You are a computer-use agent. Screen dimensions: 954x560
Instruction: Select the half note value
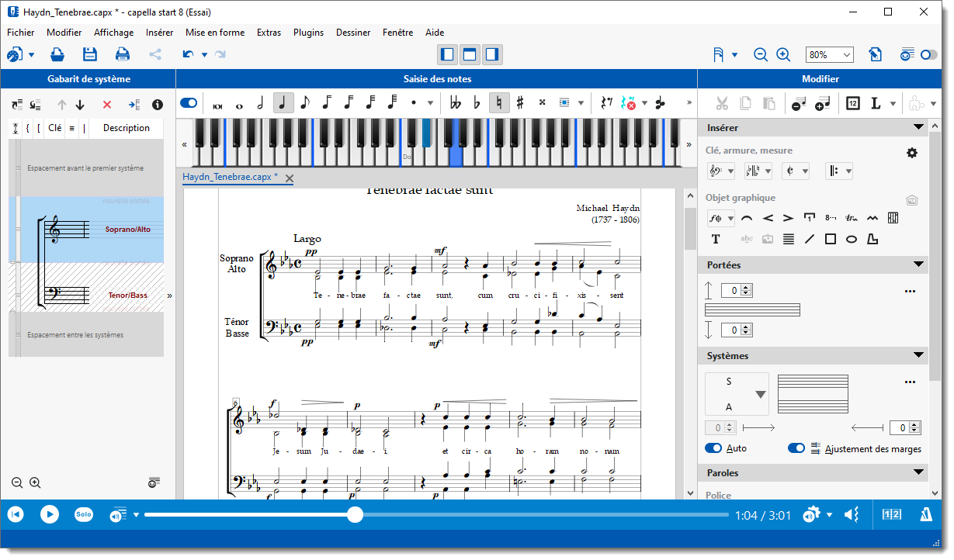click(261, 102)
